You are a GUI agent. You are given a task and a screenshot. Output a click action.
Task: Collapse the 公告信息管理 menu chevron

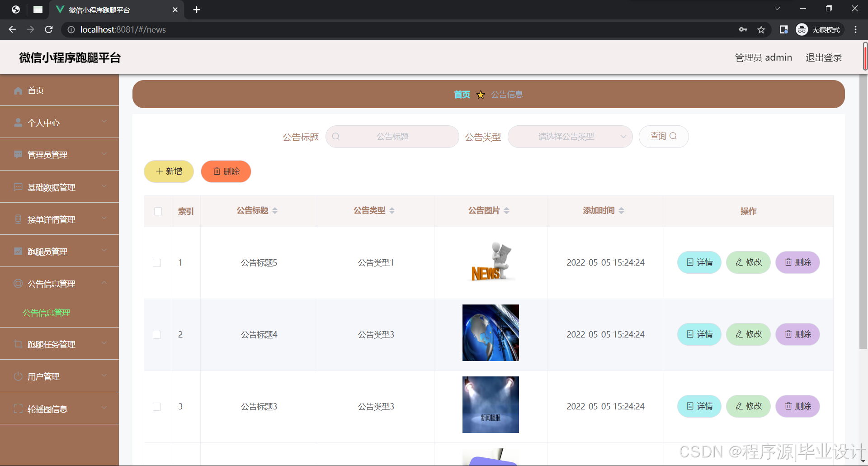click(x=104, y=282)
